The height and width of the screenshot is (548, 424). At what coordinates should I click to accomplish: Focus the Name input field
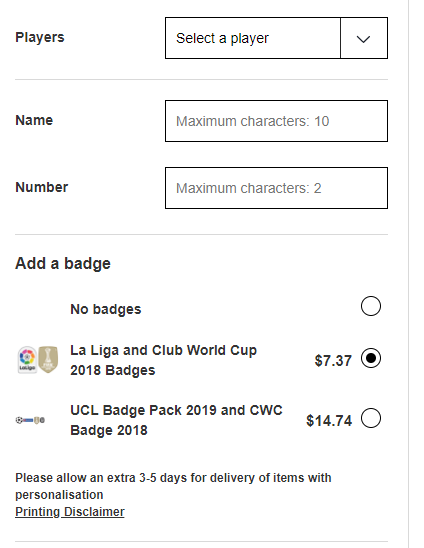coord(276,121)
